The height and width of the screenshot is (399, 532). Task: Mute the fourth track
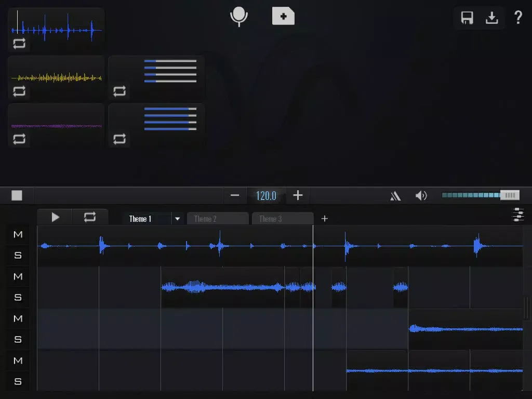pos(18,361)
